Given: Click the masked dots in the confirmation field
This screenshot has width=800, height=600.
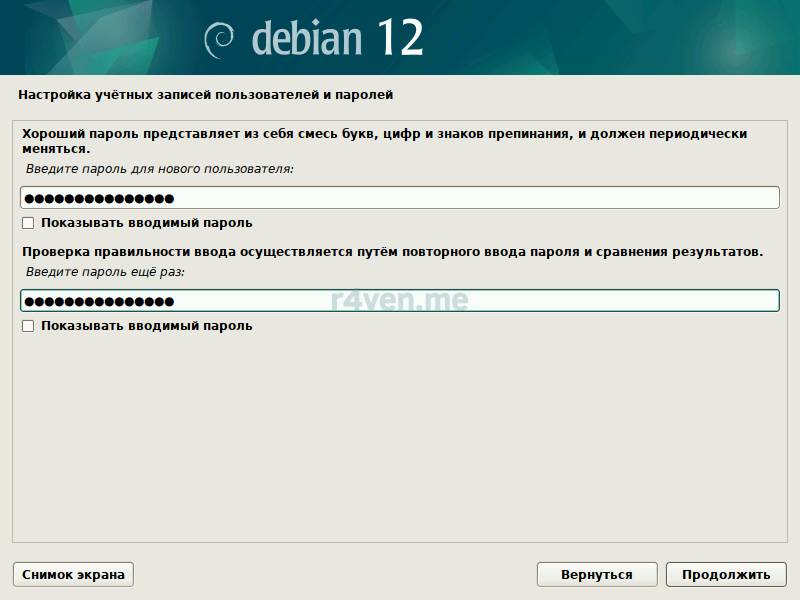Looking at the screenshot, I should tap(98, 301).
